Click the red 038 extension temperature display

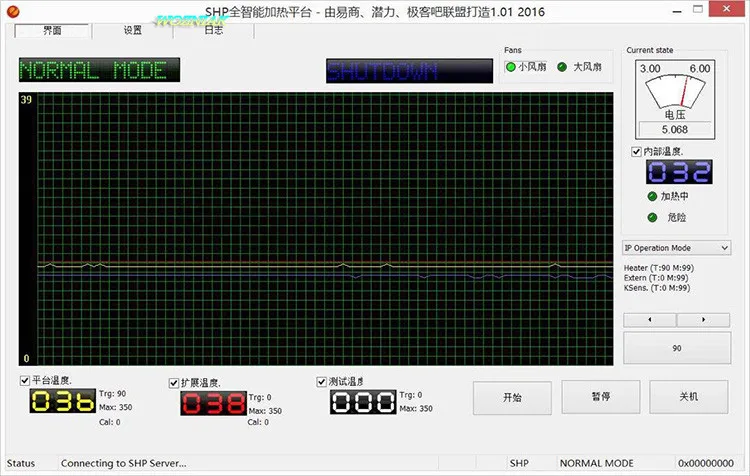[211, 403]
